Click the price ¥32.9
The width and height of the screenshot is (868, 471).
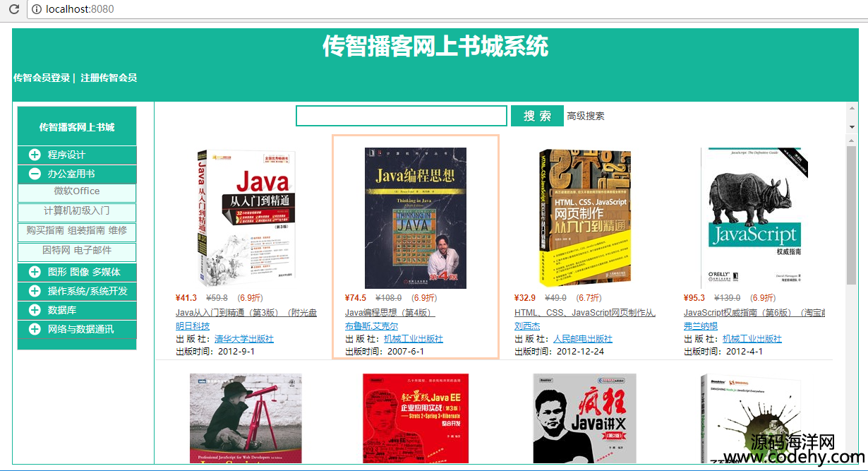click(x=525, y=298)
